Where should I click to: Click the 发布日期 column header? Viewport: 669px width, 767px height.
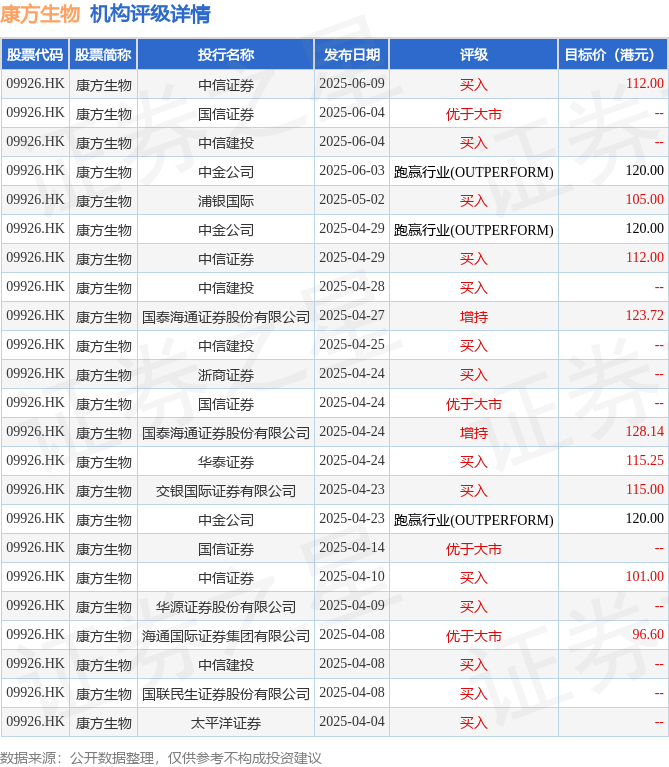(x=352, y=55)
